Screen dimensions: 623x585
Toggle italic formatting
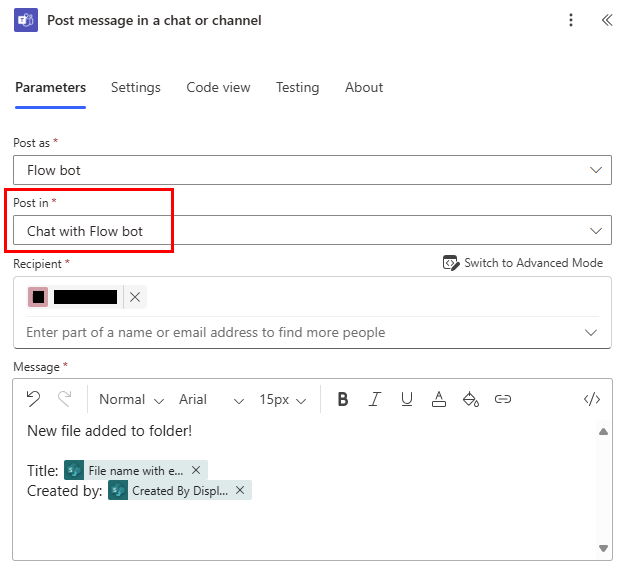pyautogui.click(x=374, y=399)
